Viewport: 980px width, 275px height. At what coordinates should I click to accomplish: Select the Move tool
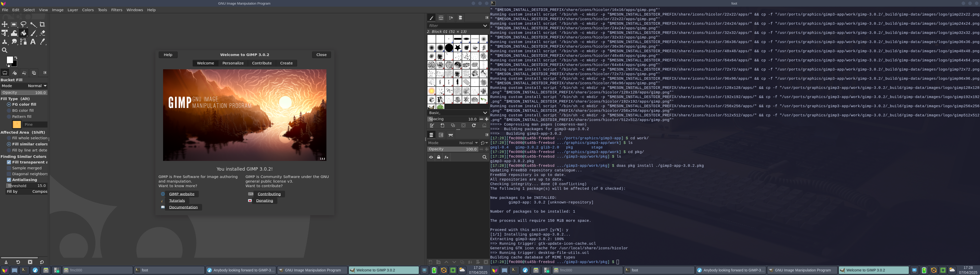pos(5,24)
